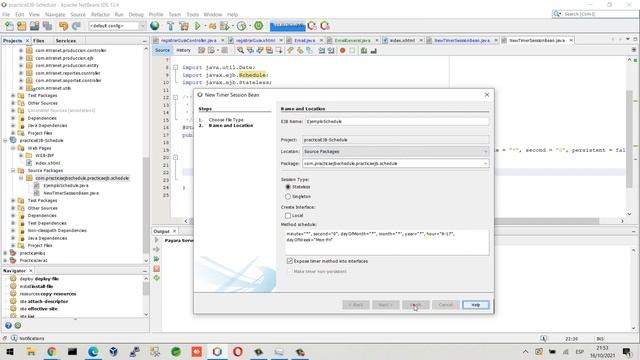
Task: Expand the WEB-INF folder node
Action: (21, 156)
